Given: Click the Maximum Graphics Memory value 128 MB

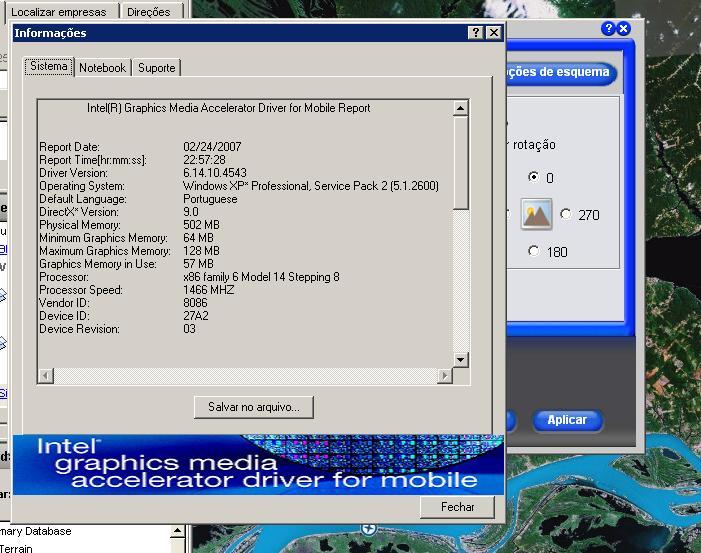Looking at the screenshot, I should click(201, 251).
